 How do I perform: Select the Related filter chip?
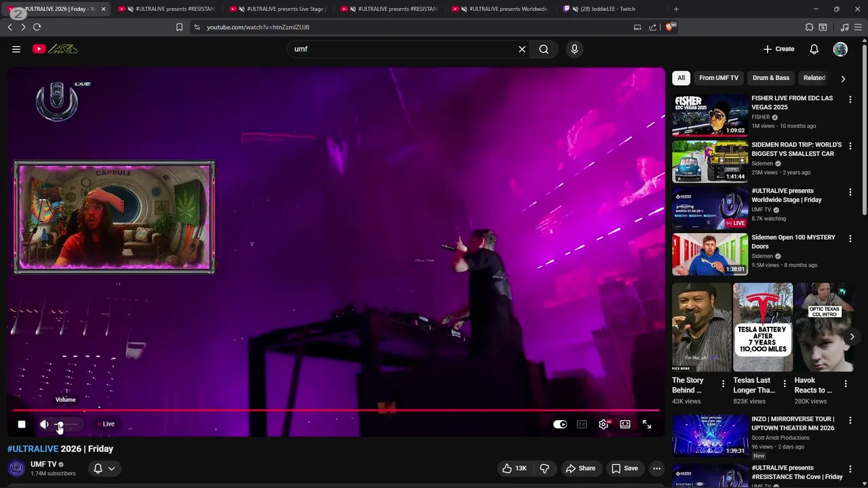(x=814, y=78)
